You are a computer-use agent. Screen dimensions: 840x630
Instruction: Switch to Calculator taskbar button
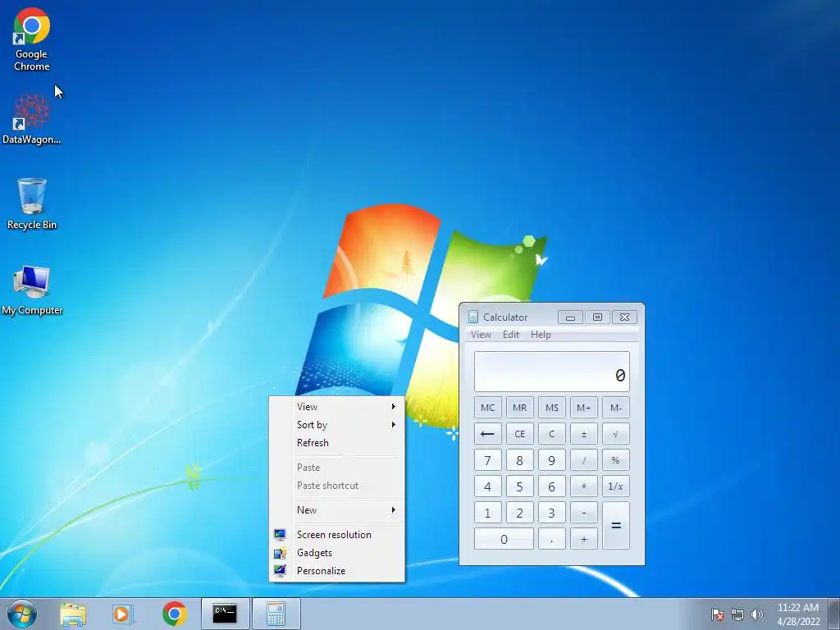point(276,614)
